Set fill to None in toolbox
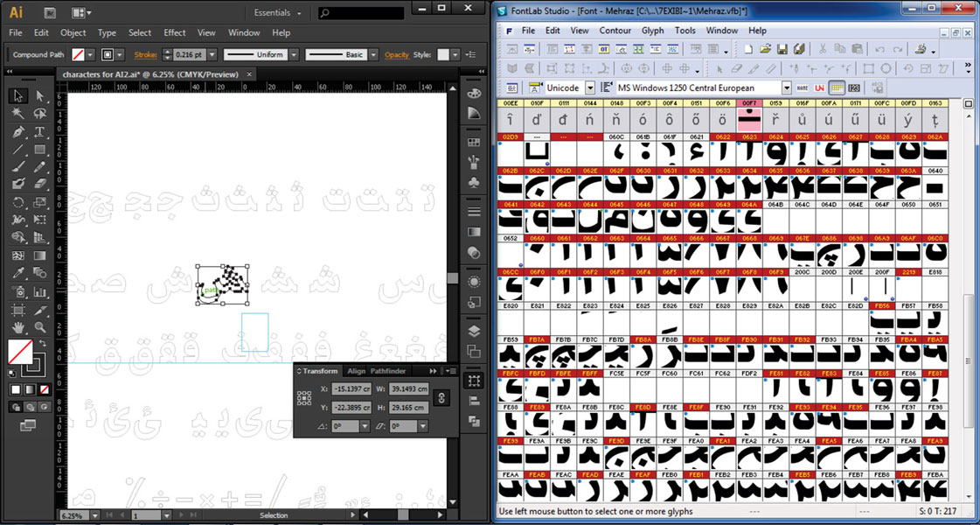 point(45,389)
